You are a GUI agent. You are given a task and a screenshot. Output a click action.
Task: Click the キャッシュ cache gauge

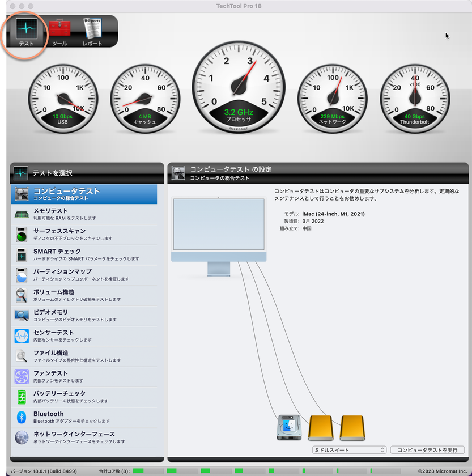point(145,99)
